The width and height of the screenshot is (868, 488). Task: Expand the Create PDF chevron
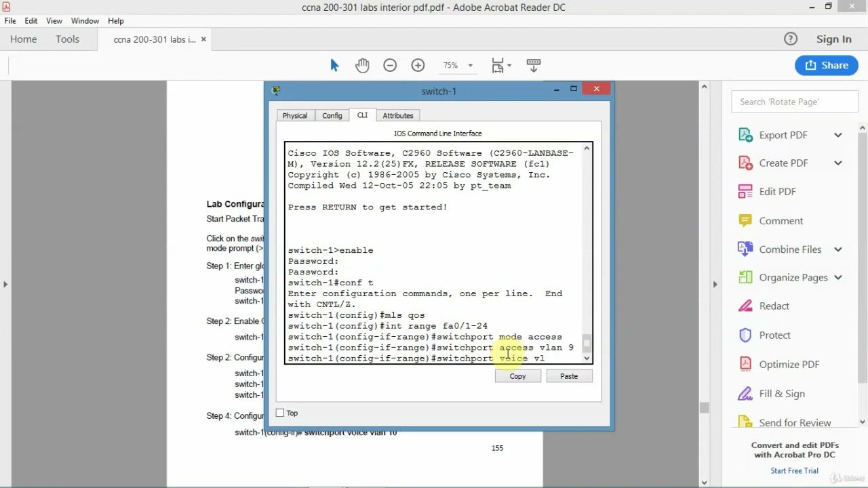(838, 163)
